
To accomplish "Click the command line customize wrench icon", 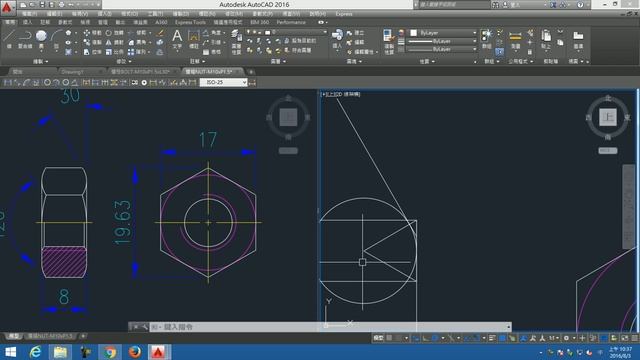I will click(144, 327).
